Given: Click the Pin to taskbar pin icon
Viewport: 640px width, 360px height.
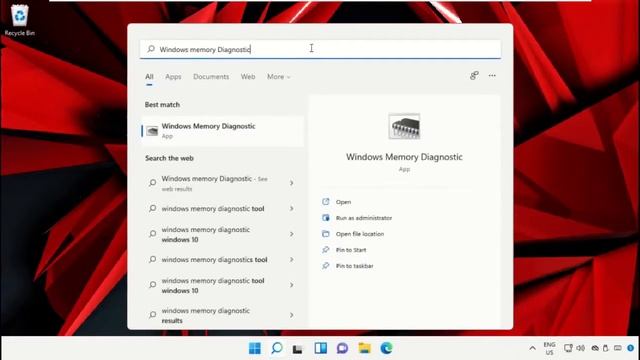Looking at the screenshot, I should (326, 266).
